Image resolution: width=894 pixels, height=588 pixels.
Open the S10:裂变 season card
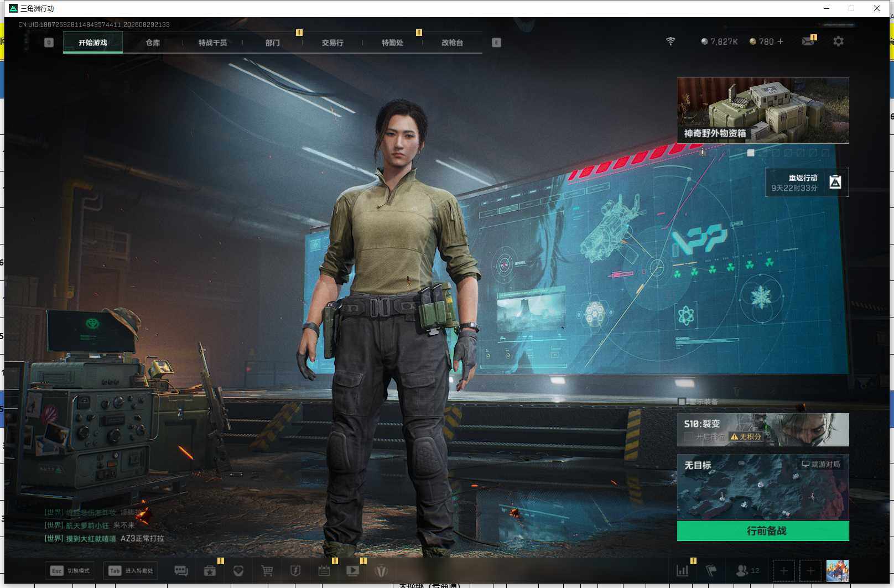coord(763,430)
